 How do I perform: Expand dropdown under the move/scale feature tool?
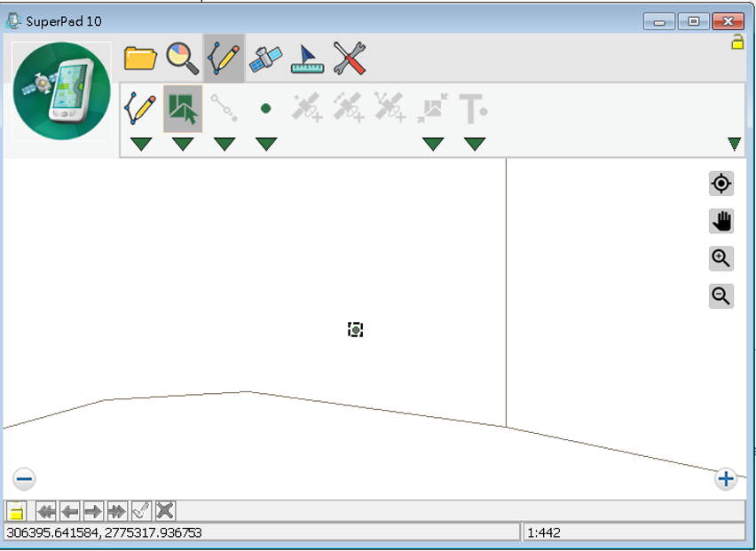[433, 144]
